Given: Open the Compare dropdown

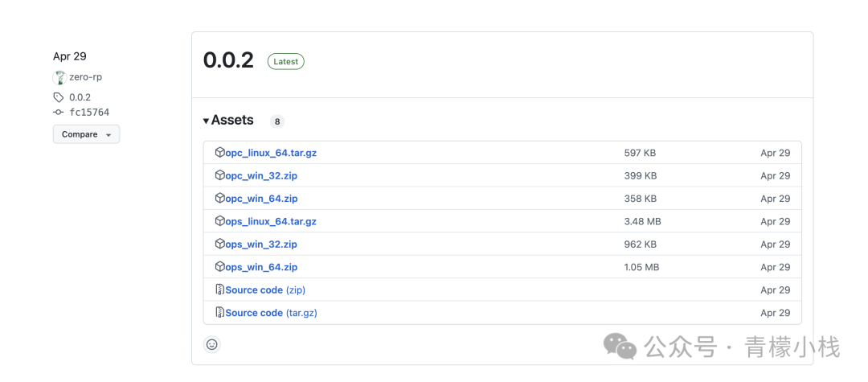Looking at the screenshot, I should pos(86,134).
